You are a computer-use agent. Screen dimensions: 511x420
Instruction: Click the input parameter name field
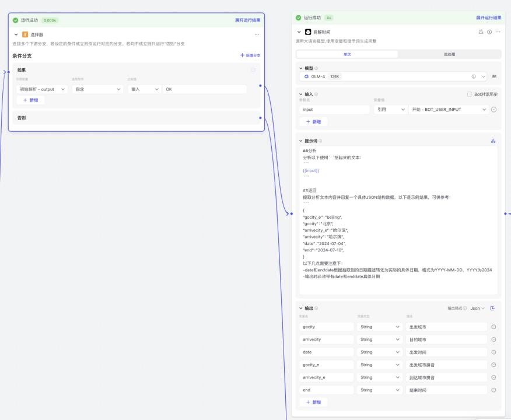coord(334,110)
